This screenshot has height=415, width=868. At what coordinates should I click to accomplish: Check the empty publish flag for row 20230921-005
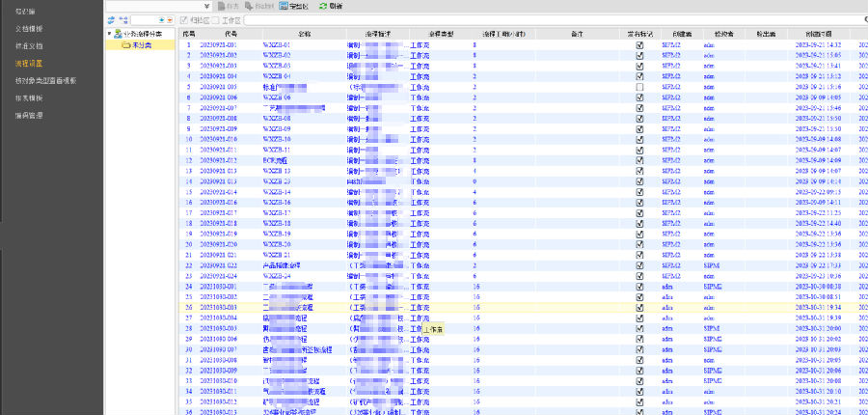(640, 87)
